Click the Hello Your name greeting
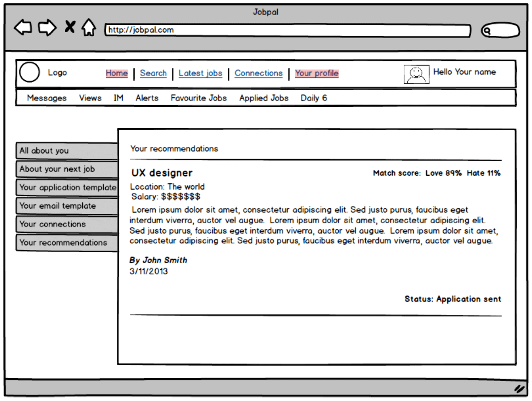This screenshot has width=532, height=401. pyautogui.click(x=465, y=72)
